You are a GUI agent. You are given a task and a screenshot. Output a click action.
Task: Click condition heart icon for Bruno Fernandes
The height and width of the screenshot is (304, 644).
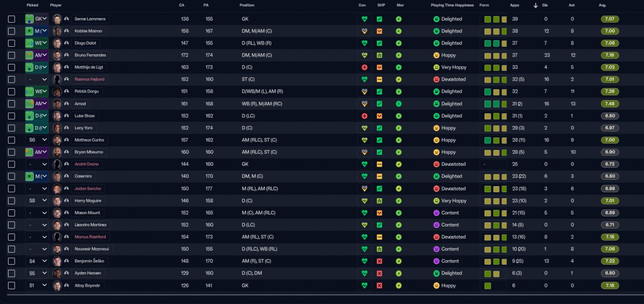(364, 55)
